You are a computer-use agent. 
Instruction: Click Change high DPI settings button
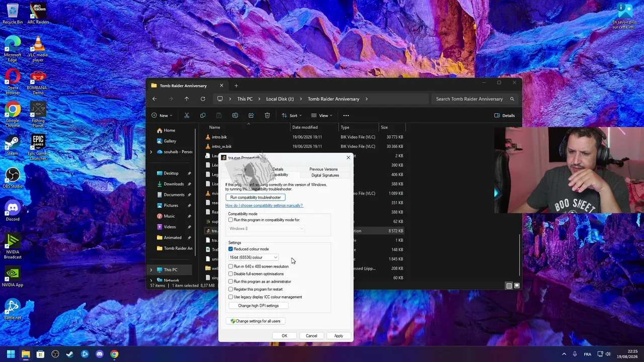(x=258, y=306)
